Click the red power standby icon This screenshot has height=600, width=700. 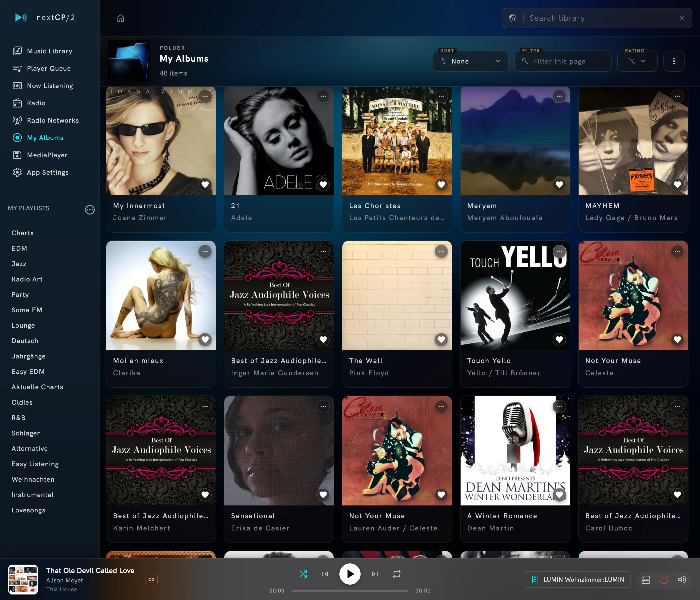664,580
